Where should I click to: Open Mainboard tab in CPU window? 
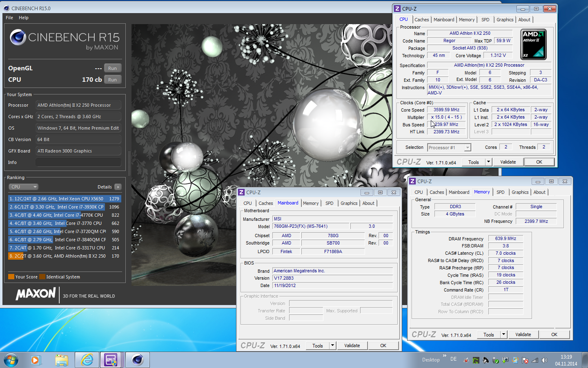click(444, 20)
